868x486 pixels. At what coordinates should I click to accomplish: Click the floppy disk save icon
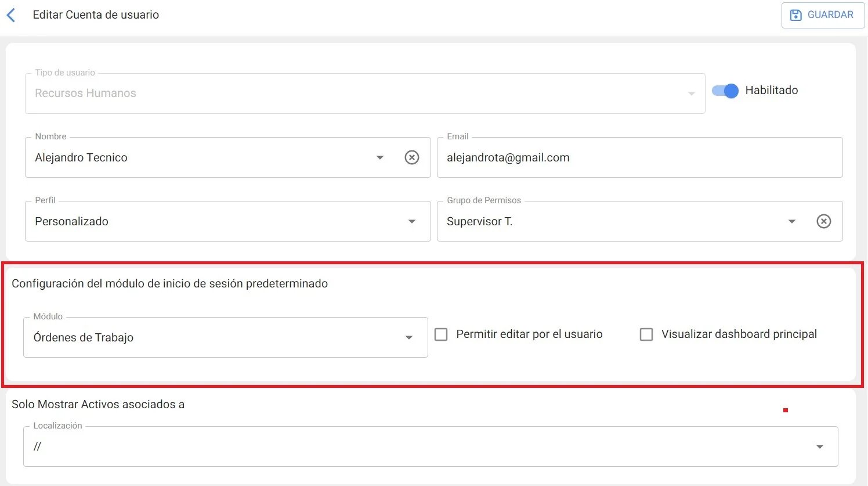[796, 15]
